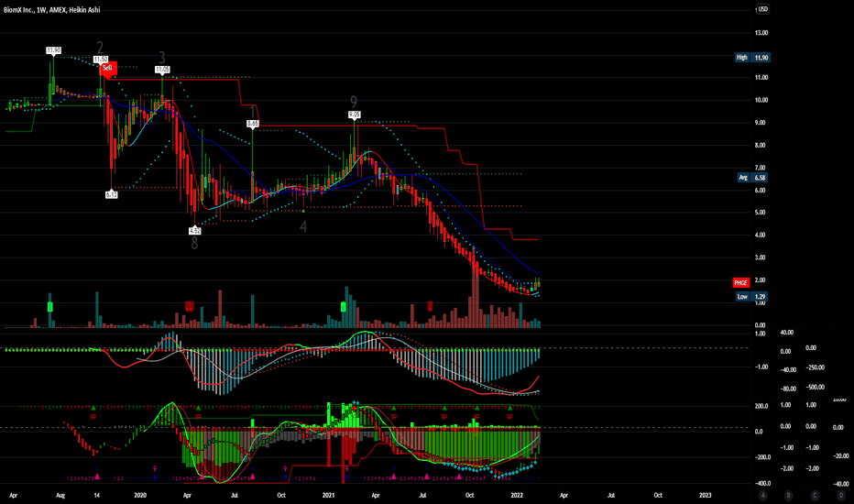Click the PHGE ticker price label
This screenshot has width=854, height=504.
740,282
